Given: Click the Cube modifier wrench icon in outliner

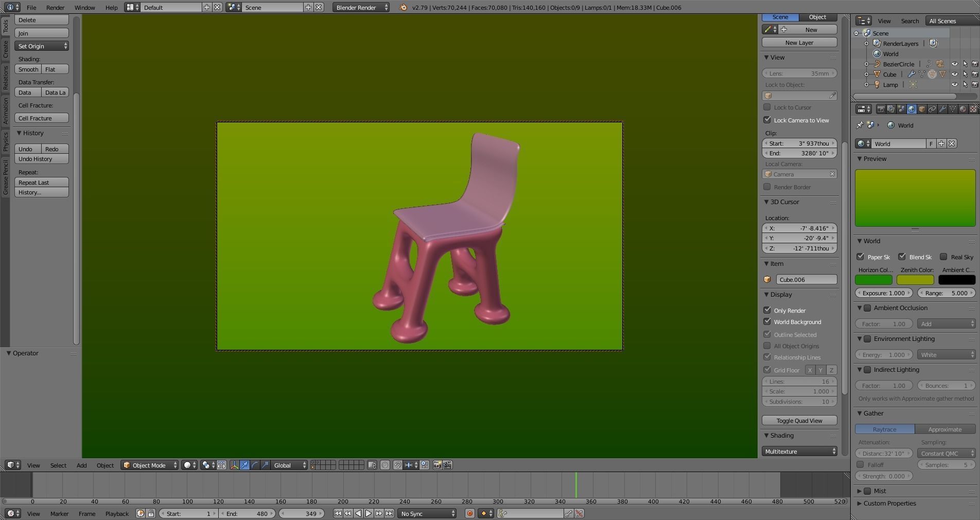Looking at the screenshot, I should pos(912,74).
